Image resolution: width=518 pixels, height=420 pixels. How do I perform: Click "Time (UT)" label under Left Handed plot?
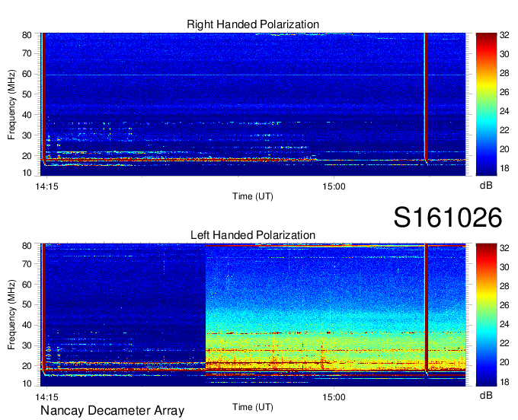(x=253, y=407)
